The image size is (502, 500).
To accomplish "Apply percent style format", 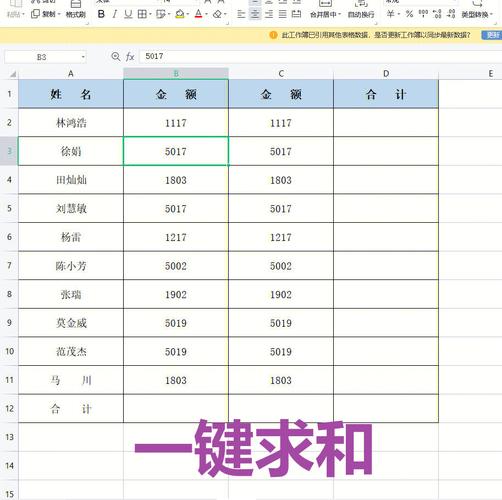I will pos(409,14).
